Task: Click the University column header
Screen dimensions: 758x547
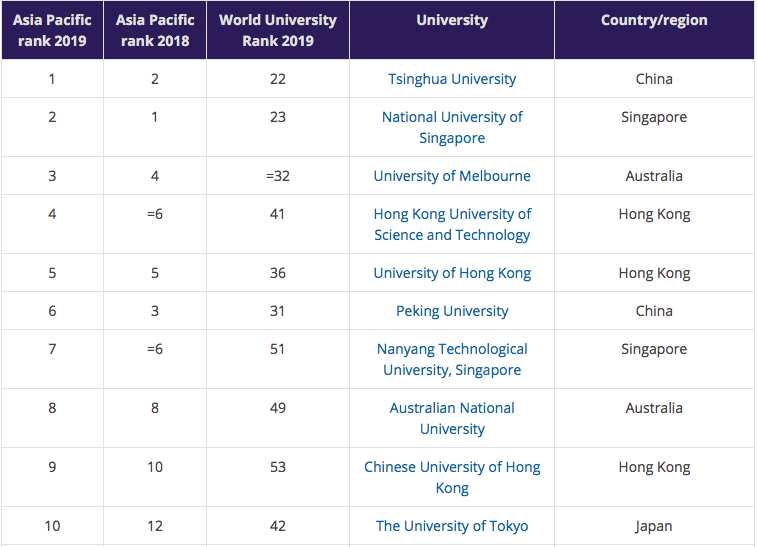Action: [x=452, y=20]
